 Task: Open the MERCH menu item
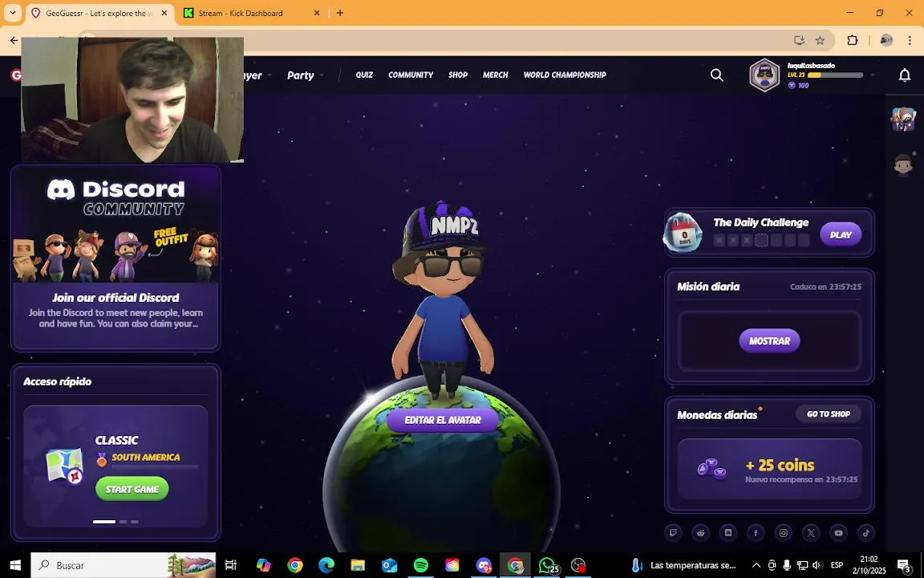coord(496,75)
